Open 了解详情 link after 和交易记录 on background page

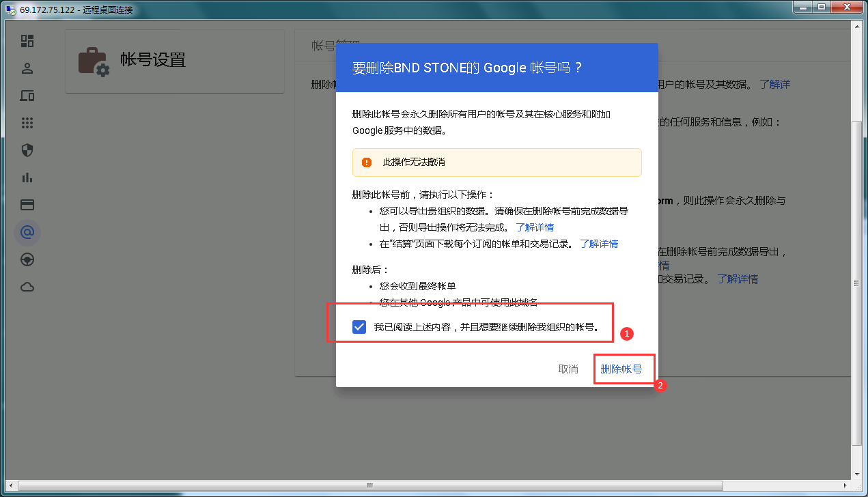pos(738,279)
